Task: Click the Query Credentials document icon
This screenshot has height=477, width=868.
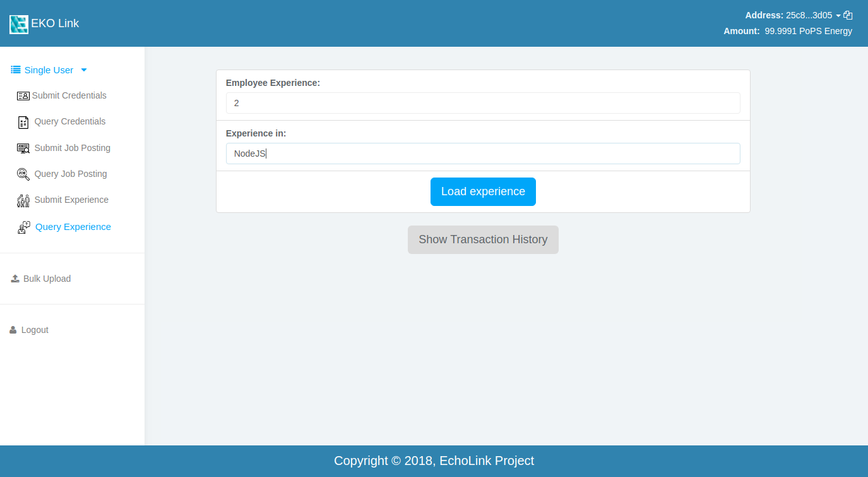Action: click(23, 123)
